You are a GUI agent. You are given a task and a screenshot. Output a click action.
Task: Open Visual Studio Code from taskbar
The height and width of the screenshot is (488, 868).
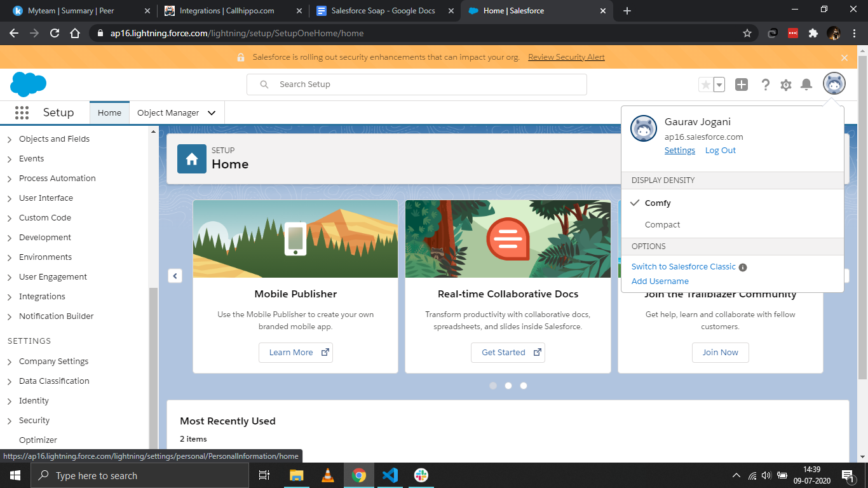tap(390, 475)
